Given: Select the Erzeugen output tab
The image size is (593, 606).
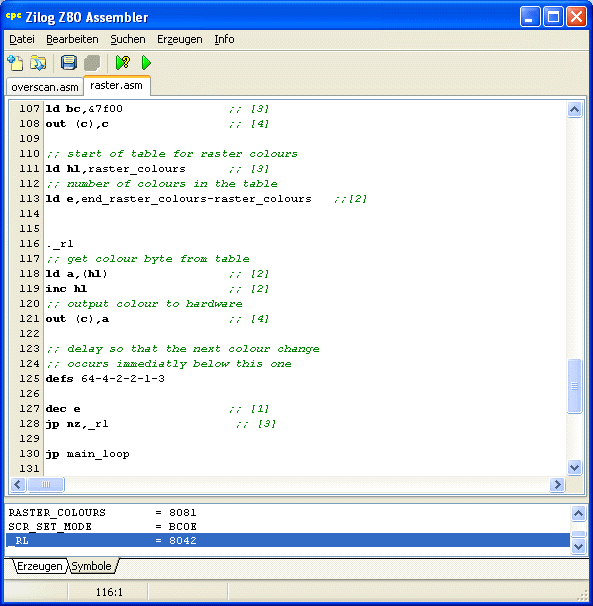Looking at the screenshot, I should pyautogui.click(x=39, y=566).
